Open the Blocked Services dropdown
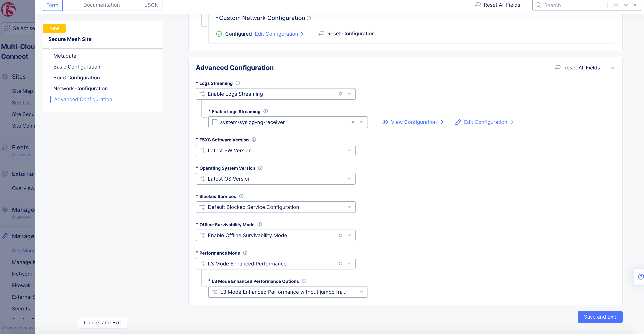 tap(349, 207)
